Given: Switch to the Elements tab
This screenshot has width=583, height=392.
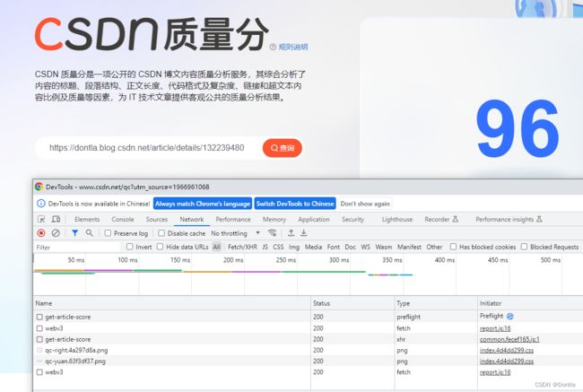Looking at the screenshot, I should click(x=87, y=220).
